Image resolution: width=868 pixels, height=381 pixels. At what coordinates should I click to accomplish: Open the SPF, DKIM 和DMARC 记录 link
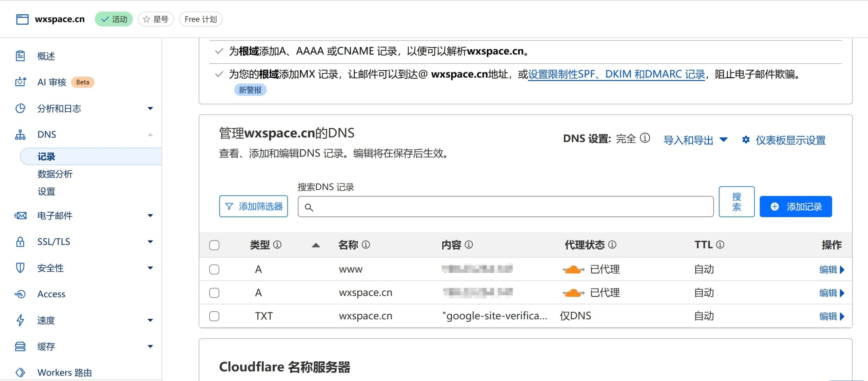pos(616,74)
